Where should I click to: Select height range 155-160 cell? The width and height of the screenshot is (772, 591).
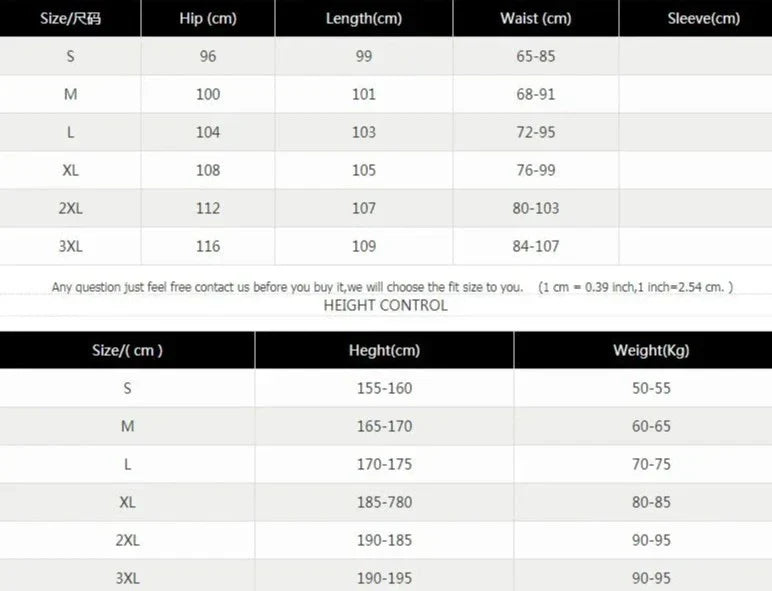(384, 388)
